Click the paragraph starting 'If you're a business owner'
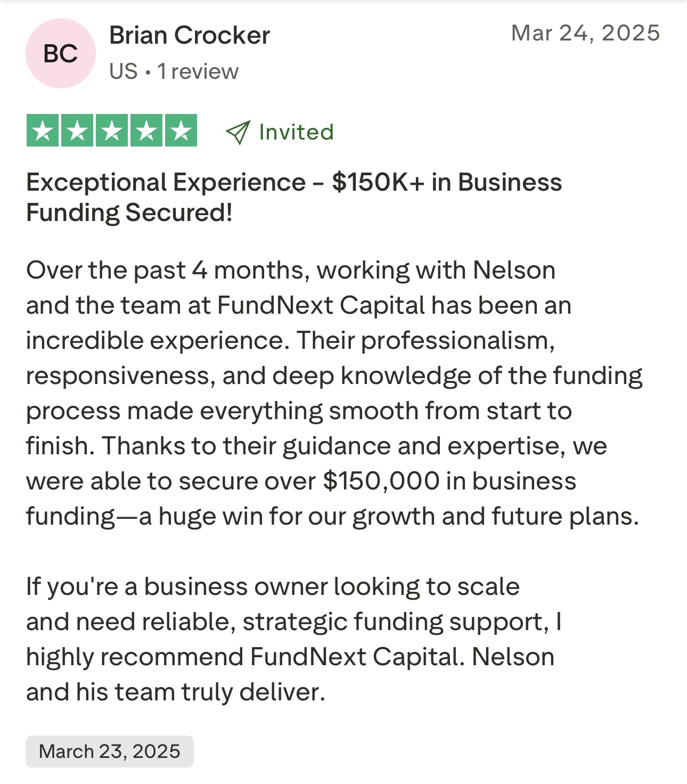Image resolution: width=687 pixels, height=784 pixels. [x=293, y=639]
